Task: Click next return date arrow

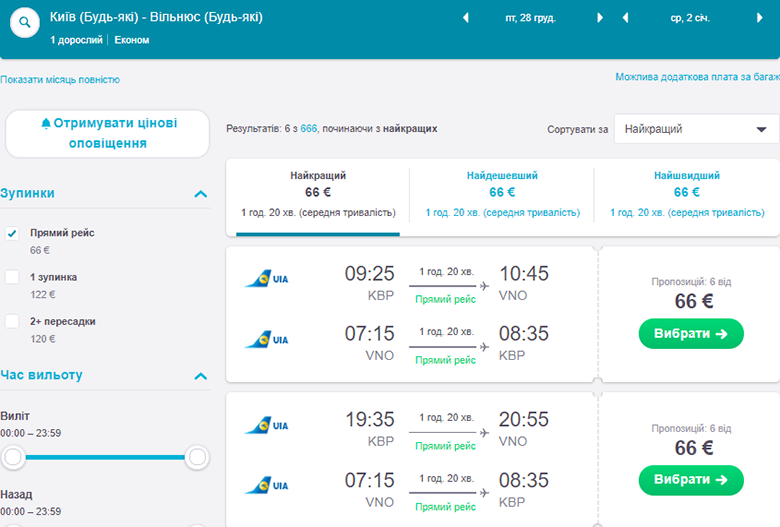Action: pos(762,18)
